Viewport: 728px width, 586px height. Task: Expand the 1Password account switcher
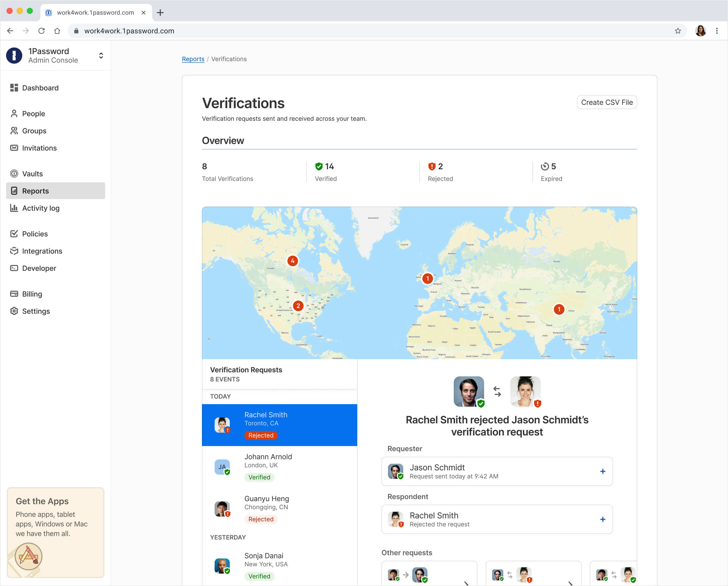pyautogui.click(x=101, y=55)
